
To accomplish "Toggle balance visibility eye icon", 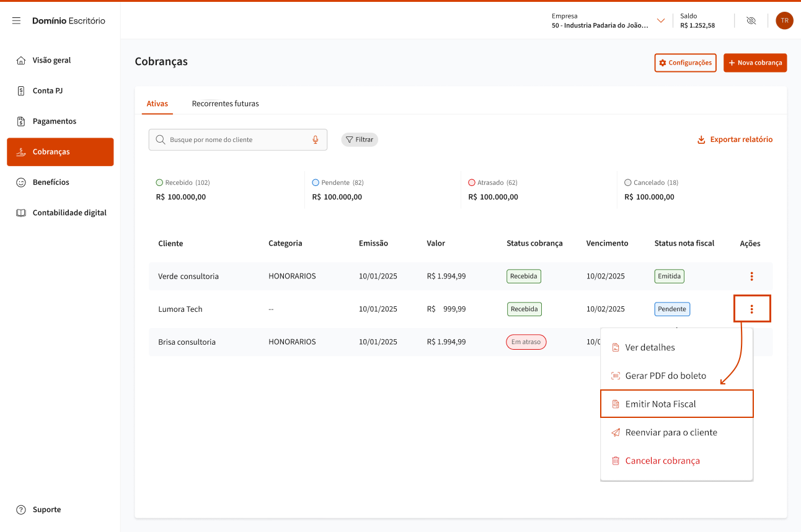I will [751, 20].
